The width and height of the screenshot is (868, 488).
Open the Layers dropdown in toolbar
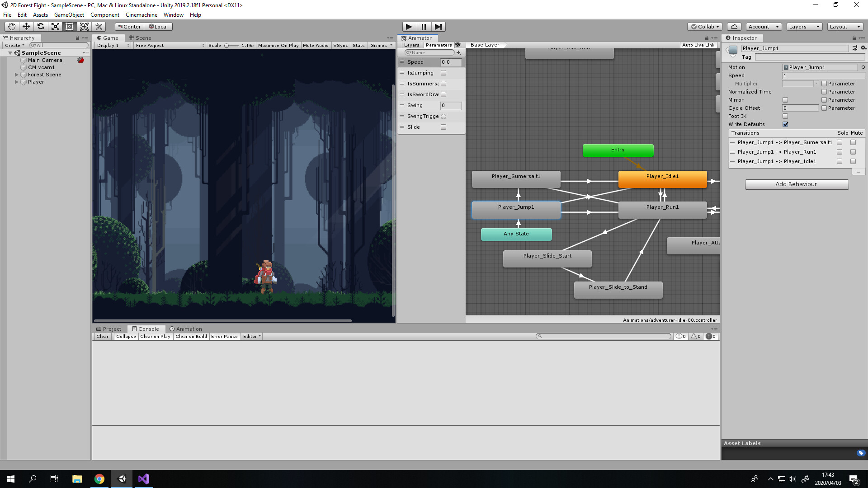[x=804, y=27]
